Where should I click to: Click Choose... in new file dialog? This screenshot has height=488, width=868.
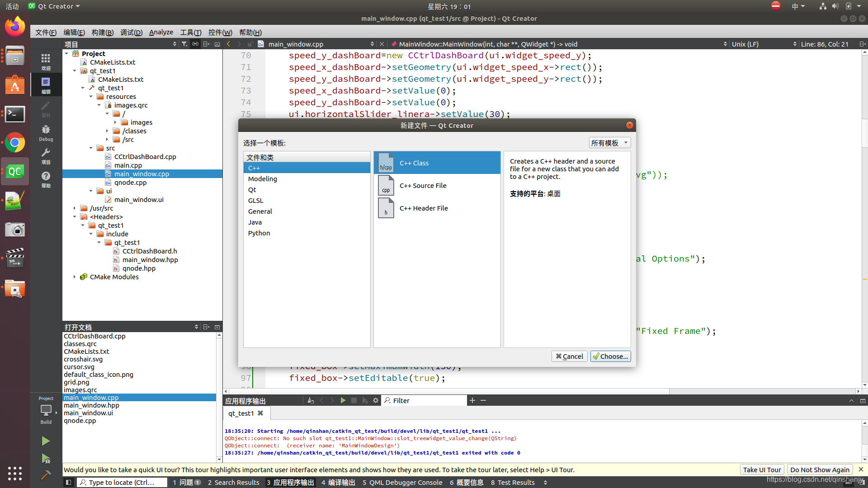[x=610, y=356]
